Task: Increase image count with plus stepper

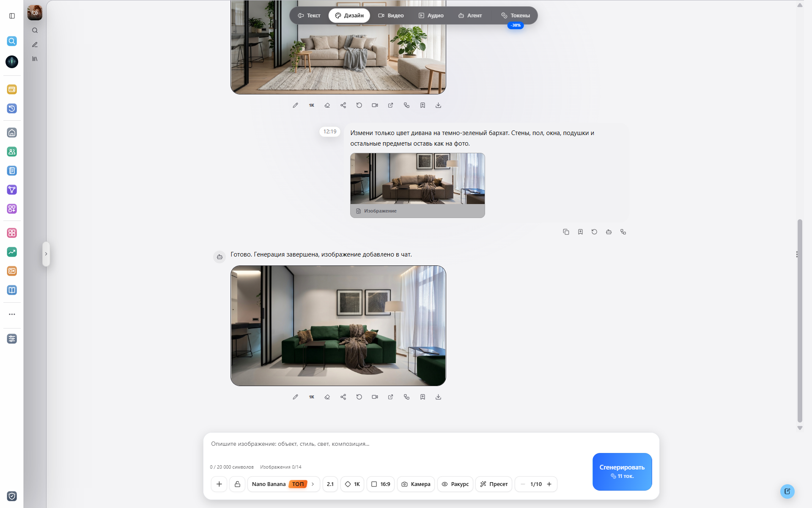Action: (x=549, y=484)
